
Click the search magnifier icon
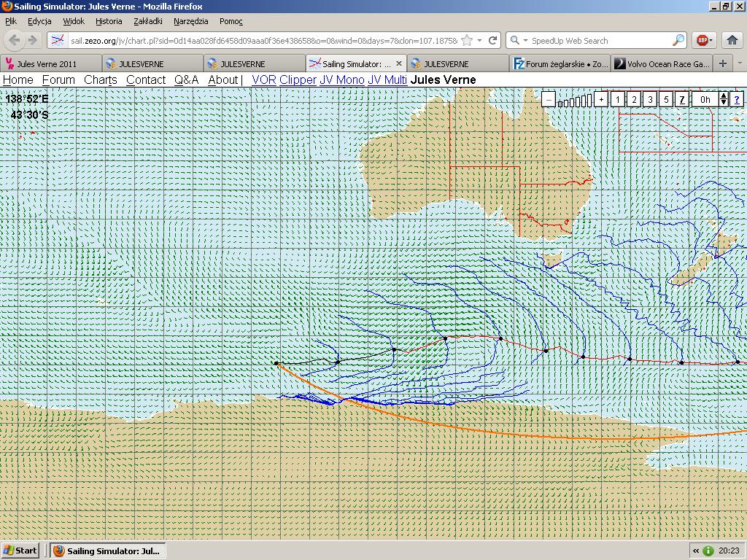(x=678, y=41)
